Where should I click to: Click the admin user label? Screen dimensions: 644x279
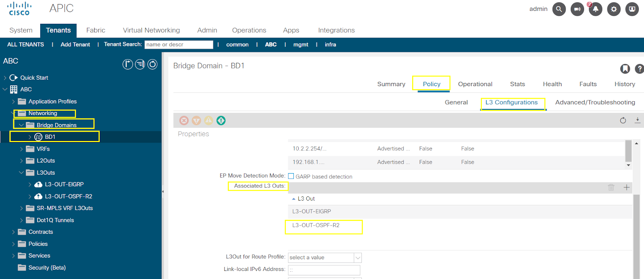tap(538, 9)
